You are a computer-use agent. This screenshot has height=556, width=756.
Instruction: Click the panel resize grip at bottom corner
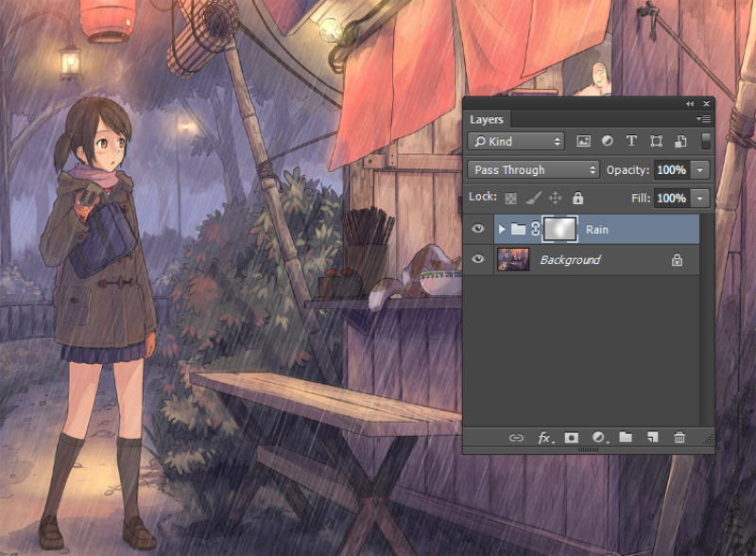[x=708, y=439]
